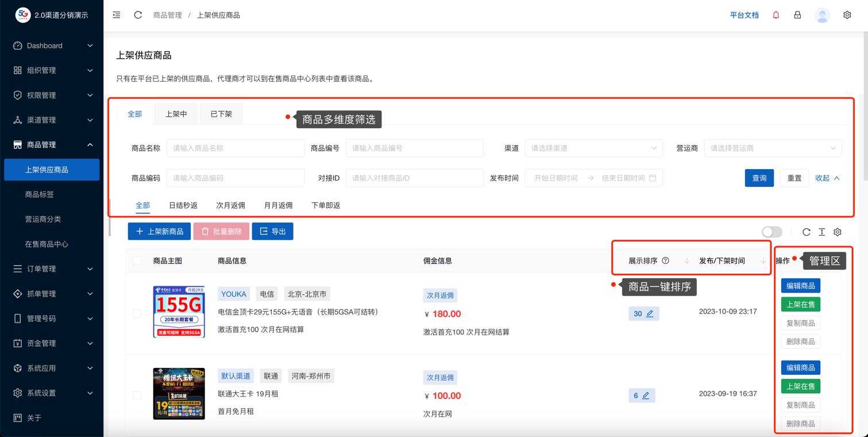Edit display order 30 pencil icon
Viewport: 868px width, 437px height.
(650, 314)
